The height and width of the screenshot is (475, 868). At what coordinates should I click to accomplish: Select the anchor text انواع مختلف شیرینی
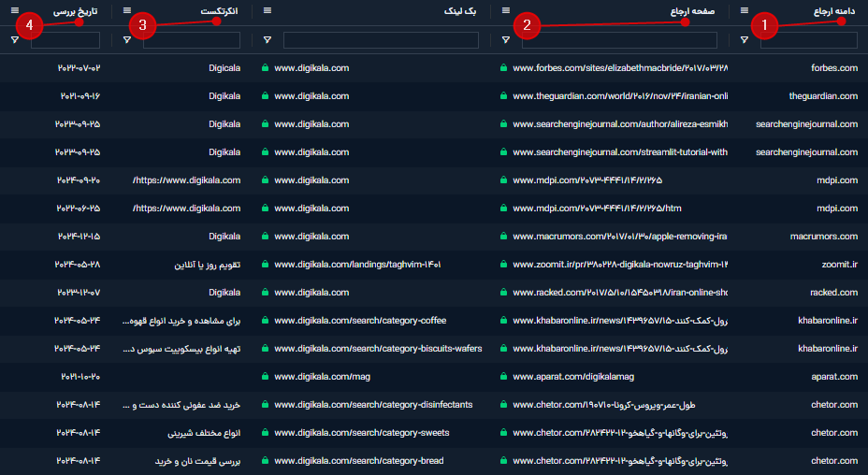tap(204, 433)
